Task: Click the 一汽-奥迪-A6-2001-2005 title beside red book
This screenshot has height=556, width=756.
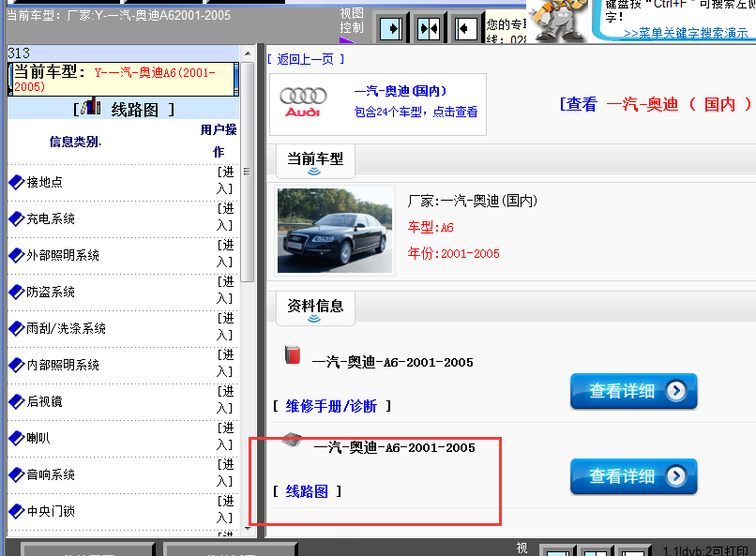Action: [392, 362]
